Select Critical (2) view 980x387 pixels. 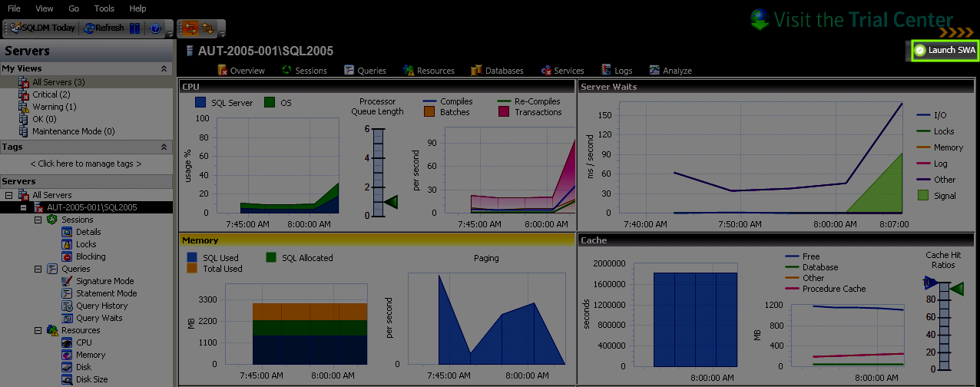coord(45,94)
